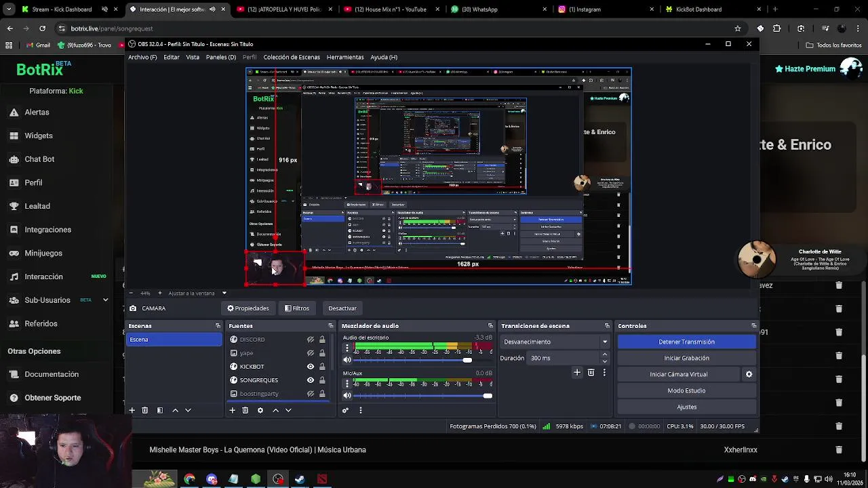The width and height of the screenshot is (868, 488).
Task: Open Propiedades for the CAMARA source
Action: pyautogui.click(x=248, y=308)
